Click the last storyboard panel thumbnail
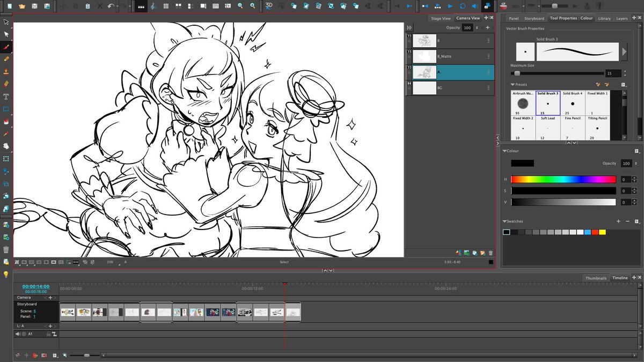Image resolution: width=644 pixels, height=362 pixels. (x=292, y=312)
